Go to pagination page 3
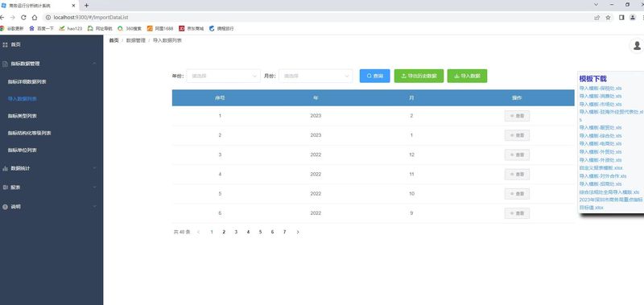 click(x=236, y=232)
